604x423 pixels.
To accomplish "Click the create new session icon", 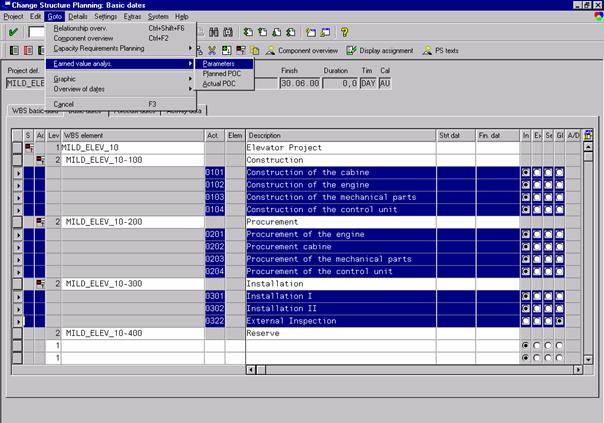I will (x=311, y=32).
